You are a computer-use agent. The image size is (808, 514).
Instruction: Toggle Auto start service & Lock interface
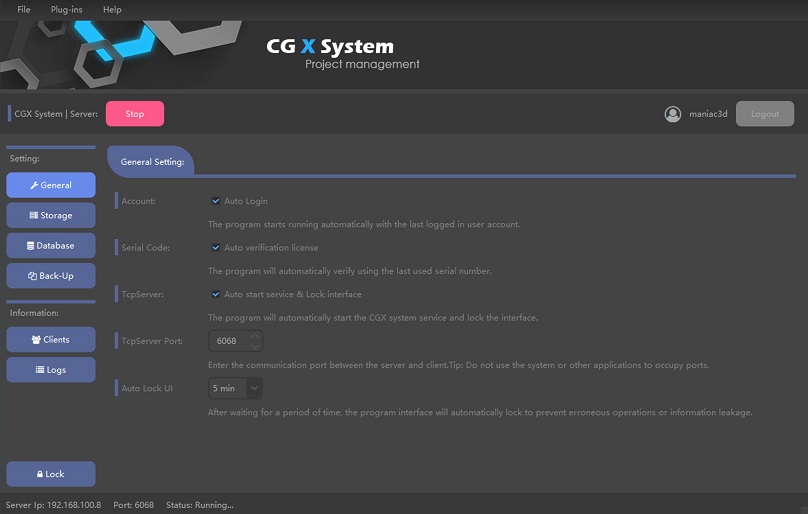(216, 294)
